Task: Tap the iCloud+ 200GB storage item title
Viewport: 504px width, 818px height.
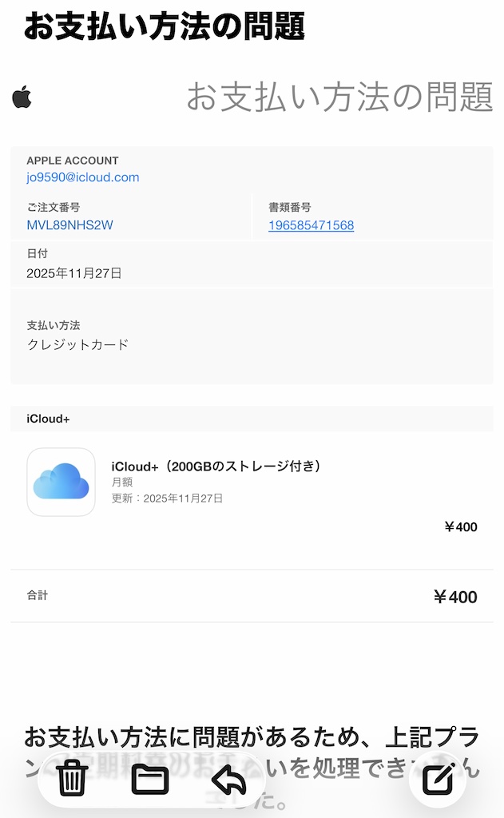Action: click(x=216, y=466)
